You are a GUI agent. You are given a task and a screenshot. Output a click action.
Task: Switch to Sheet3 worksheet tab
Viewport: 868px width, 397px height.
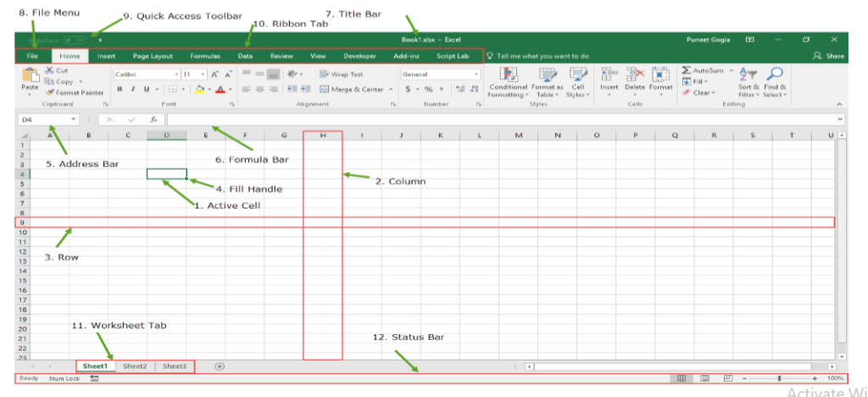[175, 366]
